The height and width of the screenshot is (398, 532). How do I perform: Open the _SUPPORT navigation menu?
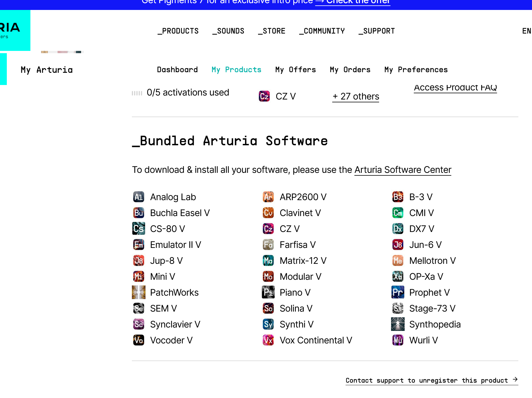coord(377,31)
